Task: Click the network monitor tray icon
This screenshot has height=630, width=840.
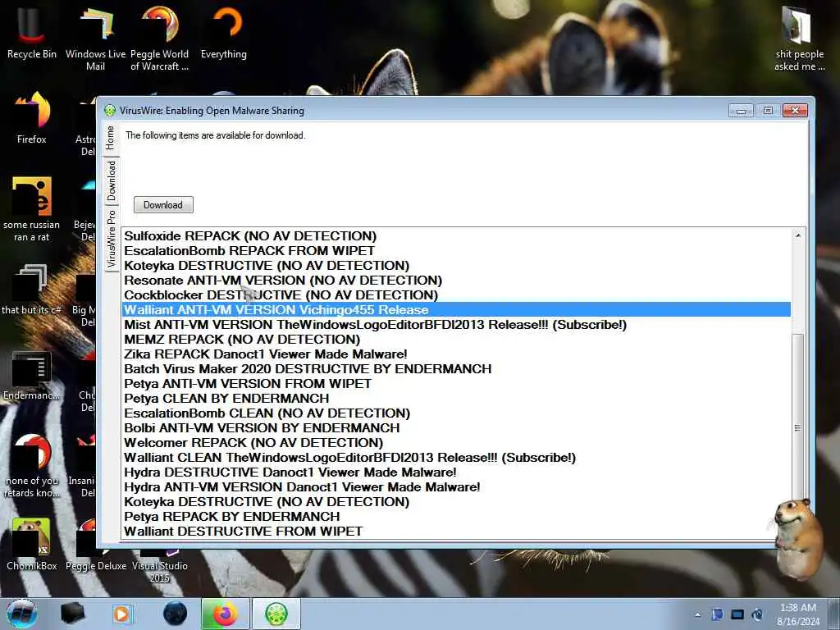Action: [737, 614]
